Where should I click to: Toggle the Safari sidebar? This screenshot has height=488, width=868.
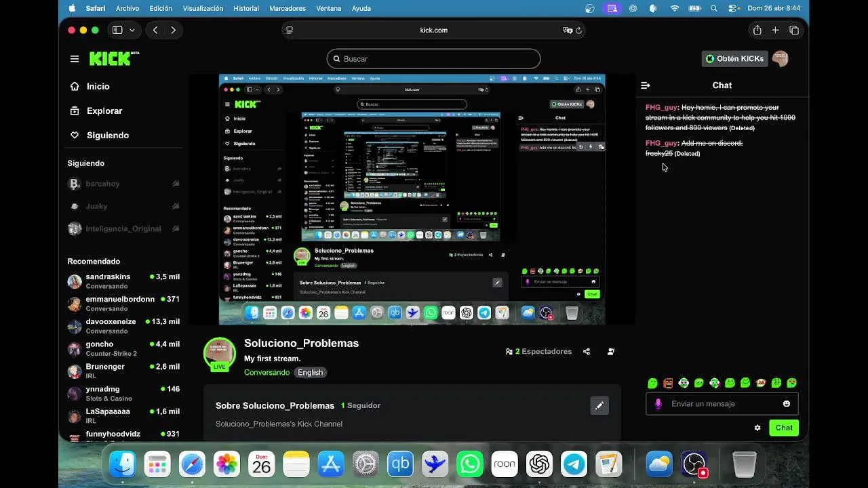point(117,30)
